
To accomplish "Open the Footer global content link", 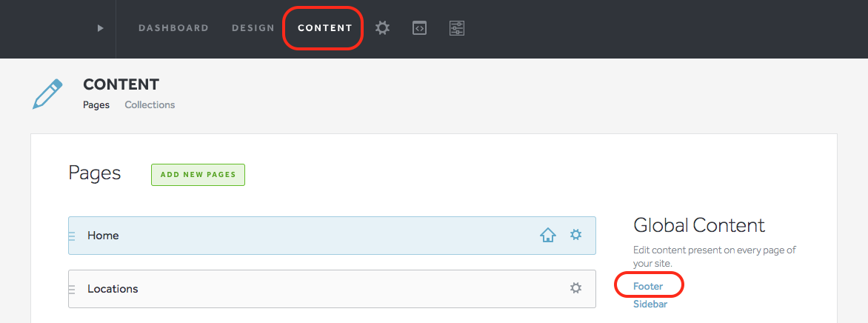I will click(x=648, y=287).
